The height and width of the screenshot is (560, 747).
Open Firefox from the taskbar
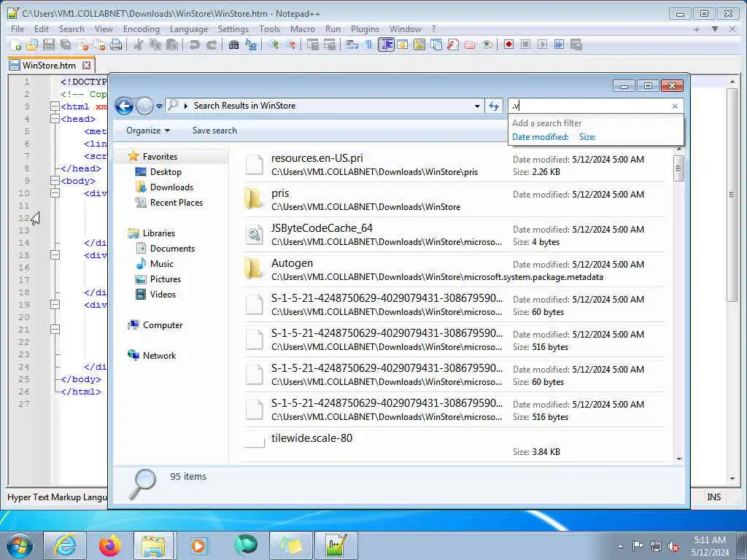pos(110,545)
